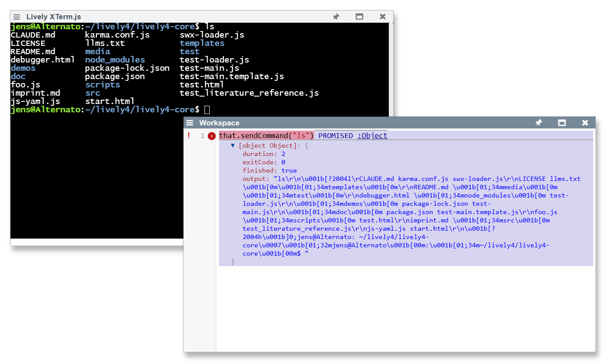The width and height of the screenshot is (609, 364).
Task: Pin the Workspace window
Action: click(x=539, y=123)
